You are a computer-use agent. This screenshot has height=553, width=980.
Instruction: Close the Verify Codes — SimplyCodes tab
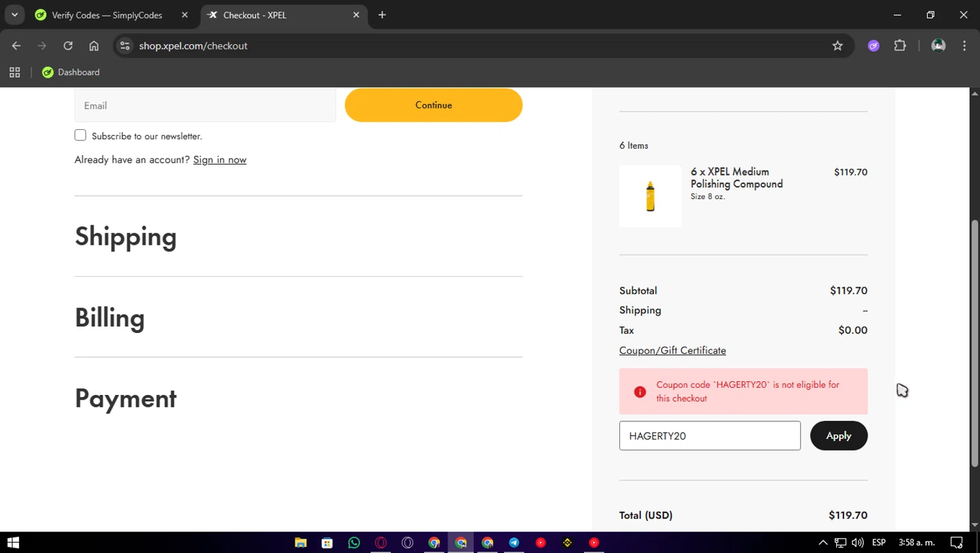click(x=185, y=15)
